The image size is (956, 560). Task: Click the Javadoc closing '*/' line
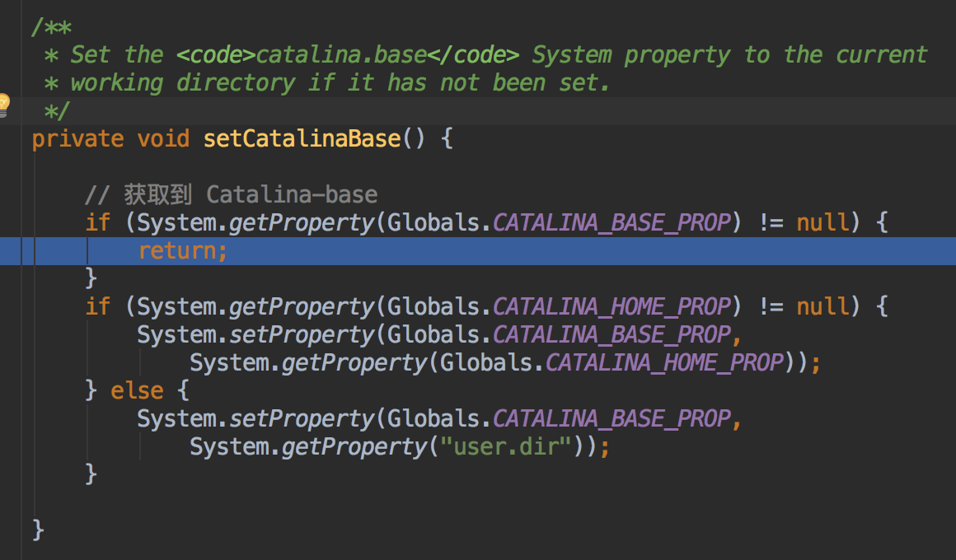(x=57, y=111)
